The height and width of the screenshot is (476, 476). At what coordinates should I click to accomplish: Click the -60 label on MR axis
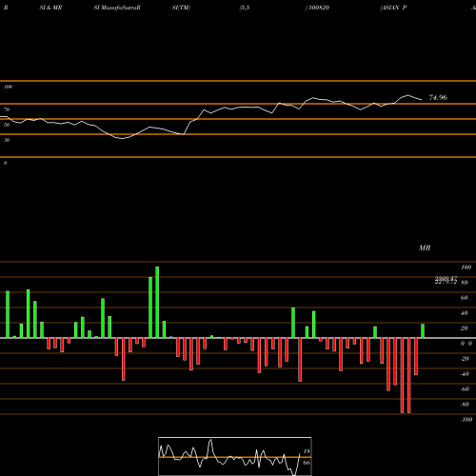pos(465,389)
